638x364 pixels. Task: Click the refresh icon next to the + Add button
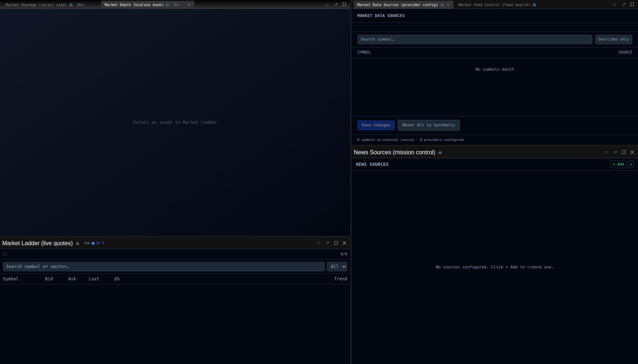631,164
